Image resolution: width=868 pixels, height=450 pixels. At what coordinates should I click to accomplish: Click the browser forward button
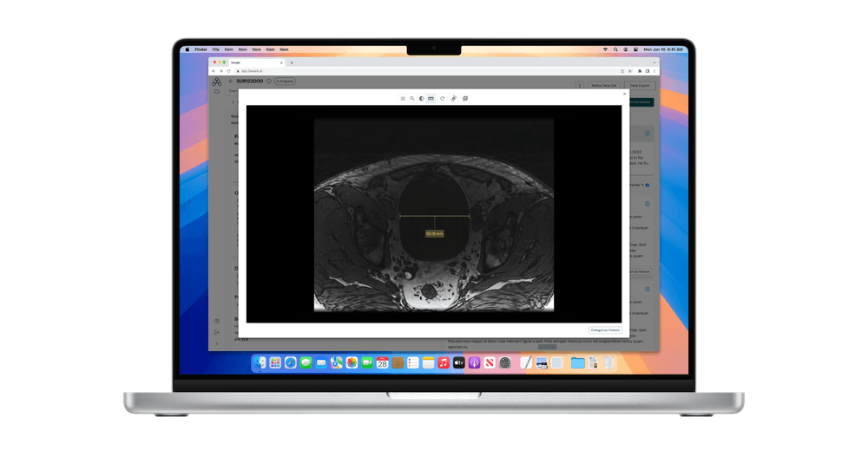[x=220, y=71]
